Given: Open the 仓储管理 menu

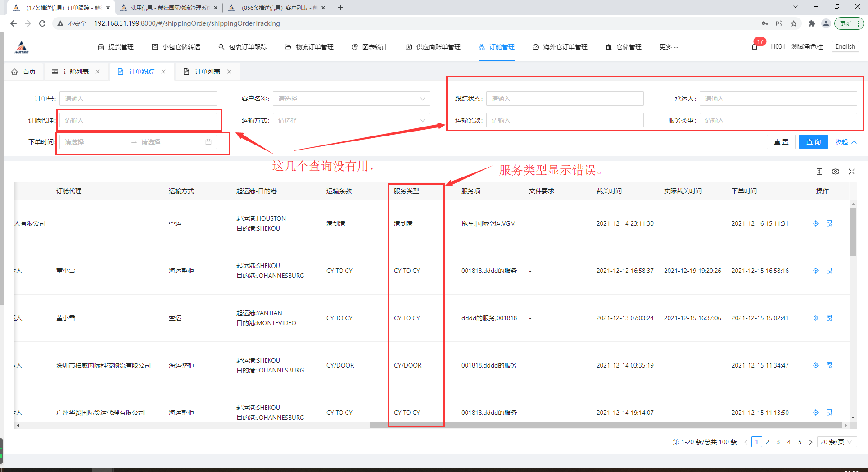Looking at the screenshot, I should 624,47.
